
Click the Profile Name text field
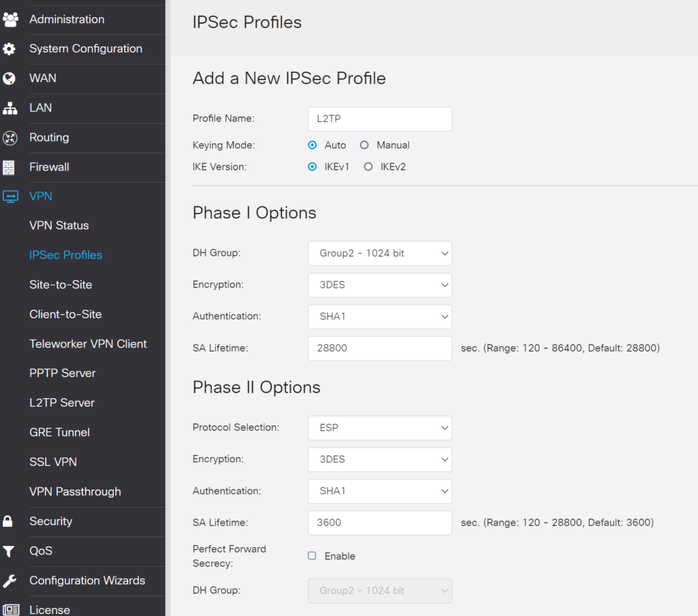[380, 119]
